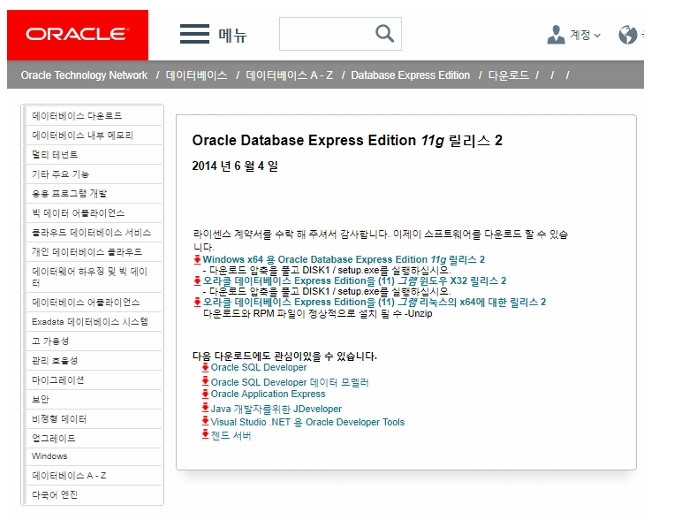Download Express Edition 리눅스 x64 릴리스 2
The width and height of the screenshot is (683, 524).
[374, 302]
